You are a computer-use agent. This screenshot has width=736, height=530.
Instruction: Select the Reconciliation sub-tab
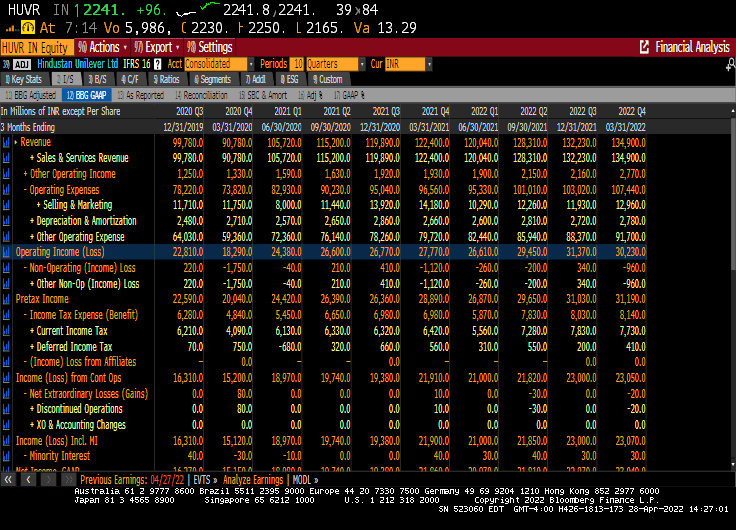[x=201, y=95]
